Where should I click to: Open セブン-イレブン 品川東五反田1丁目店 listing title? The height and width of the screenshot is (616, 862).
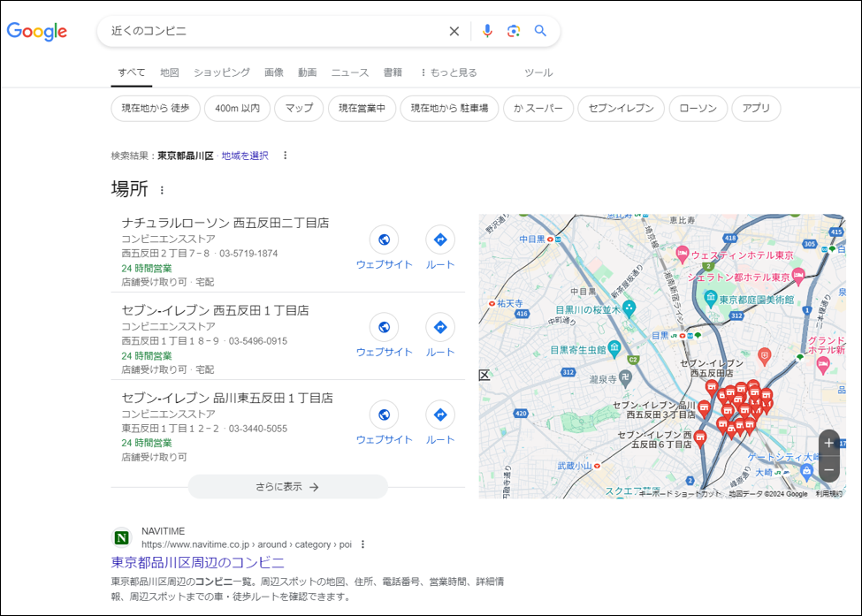pos(227,398)
